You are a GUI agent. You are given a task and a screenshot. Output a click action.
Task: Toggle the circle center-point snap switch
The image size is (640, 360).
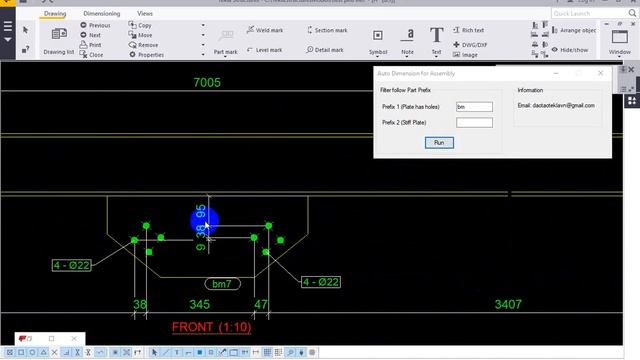(32, 352)
